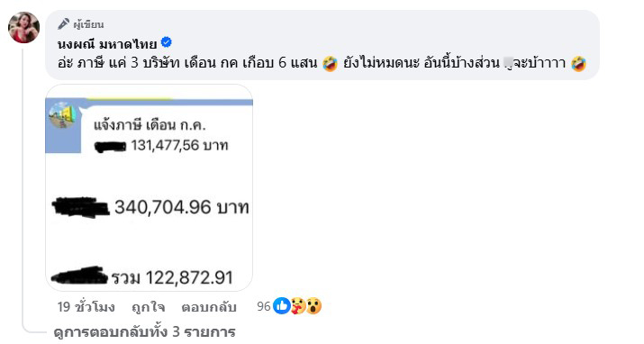Click the pencil author icon
Image resolution: width=644 pixels, height=344 pixels.
pyautogui.click(x=63, y=24)
